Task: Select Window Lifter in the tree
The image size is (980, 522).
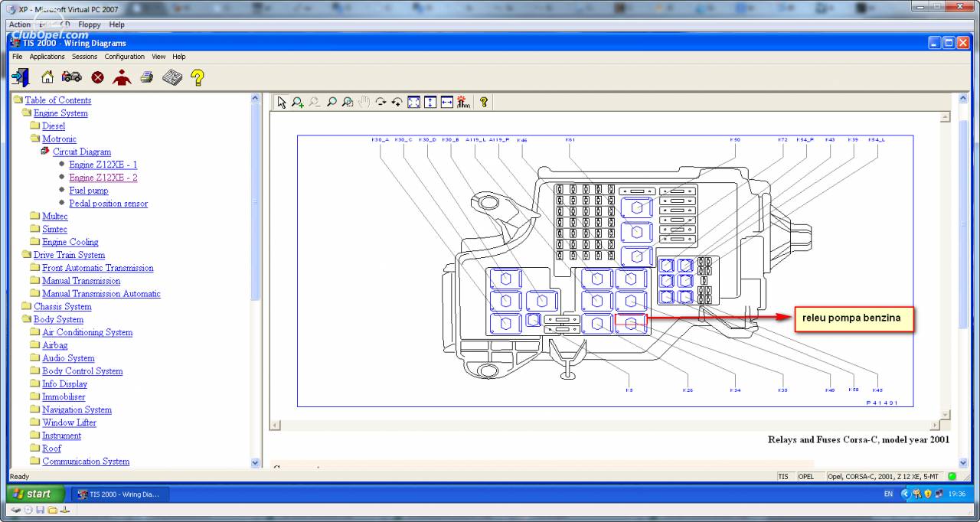Action: [70, 422]
